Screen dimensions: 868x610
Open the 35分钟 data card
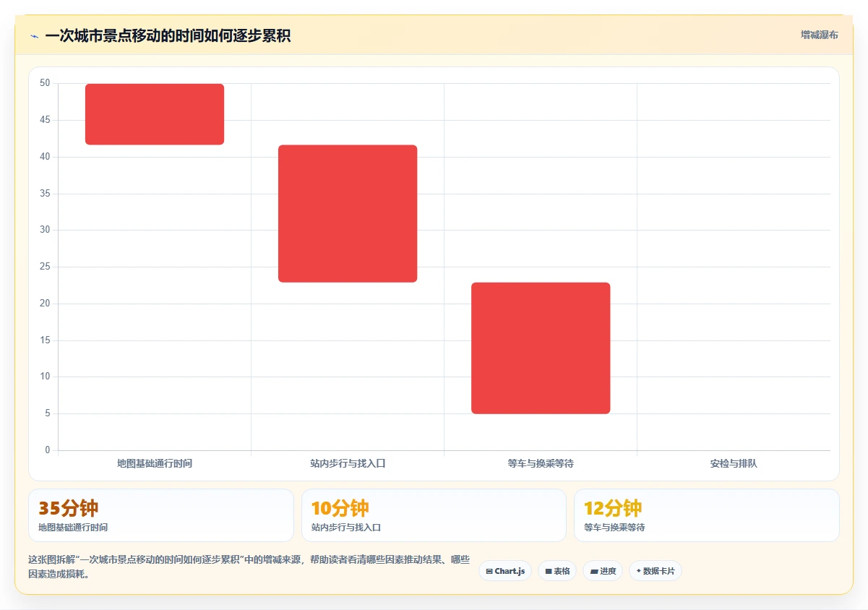click(161, 515)
